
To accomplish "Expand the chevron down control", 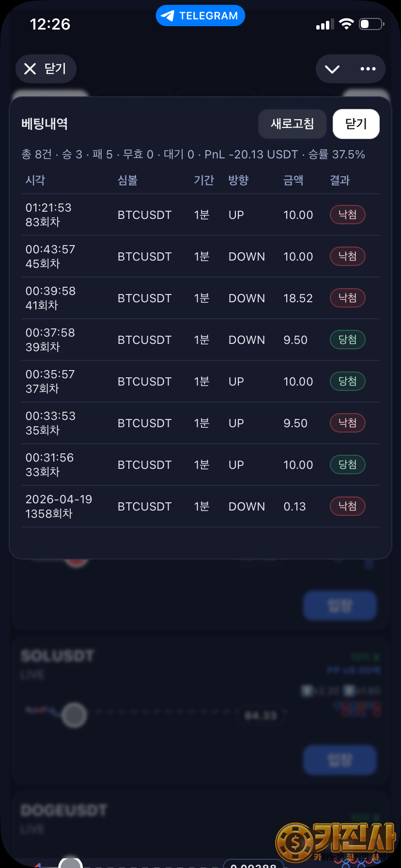I will [x=332, y=69].
